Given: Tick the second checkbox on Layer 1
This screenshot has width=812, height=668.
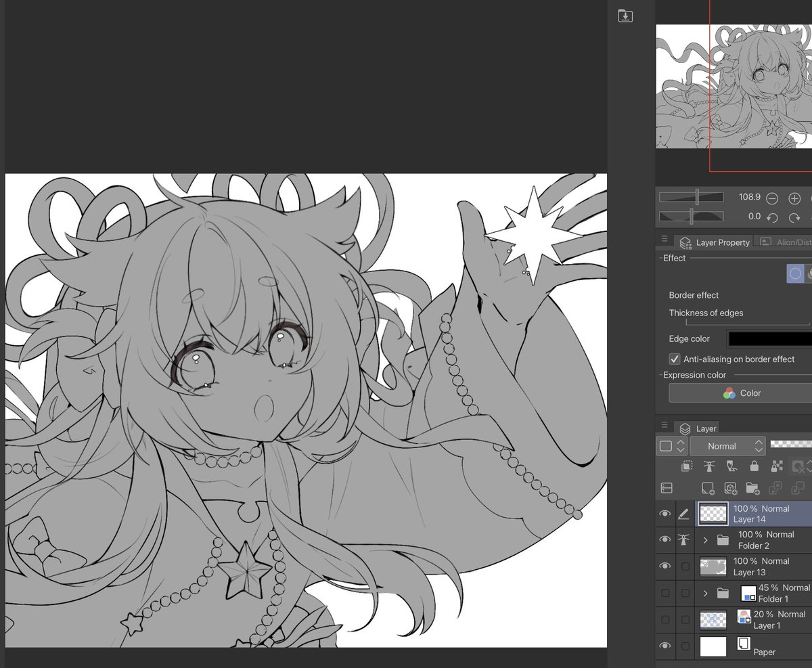Looking at the screenshot, I should [685, 619].
